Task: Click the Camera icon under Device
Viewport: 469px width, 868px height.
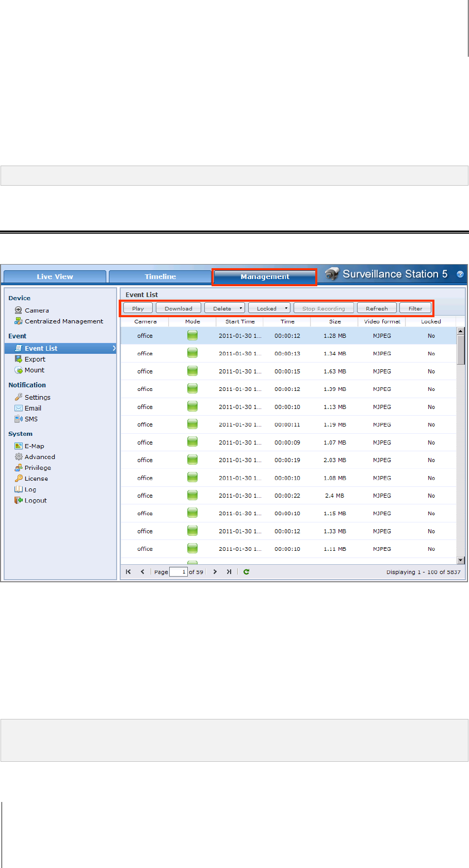Action: point(19,310)
